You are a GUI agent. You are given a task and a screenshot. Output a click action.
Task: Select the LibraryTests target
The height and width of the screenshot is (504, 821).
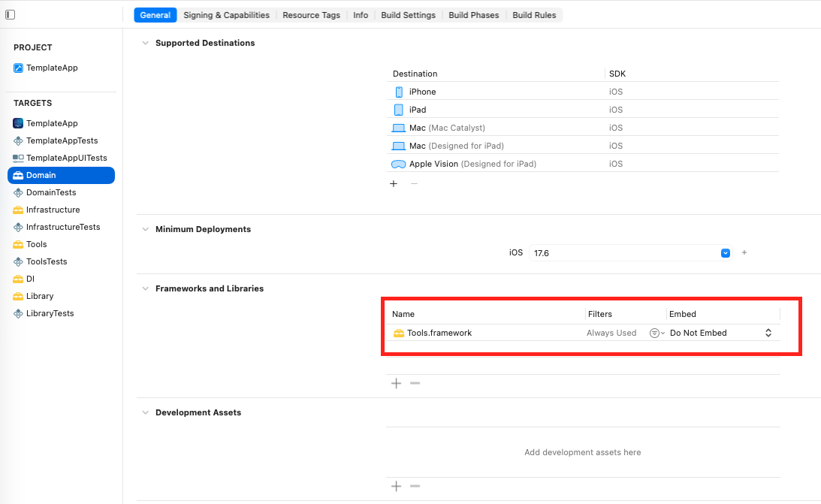pyautogui.click(x=62, y=313)
